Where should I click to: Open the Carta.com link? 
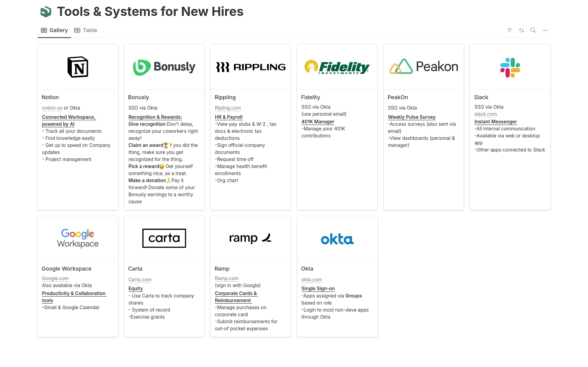(x=140, y=279)
